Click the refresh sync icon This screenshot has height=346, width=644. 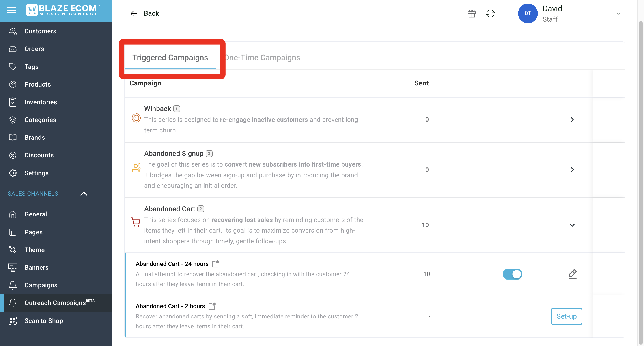tap(490, 13)
